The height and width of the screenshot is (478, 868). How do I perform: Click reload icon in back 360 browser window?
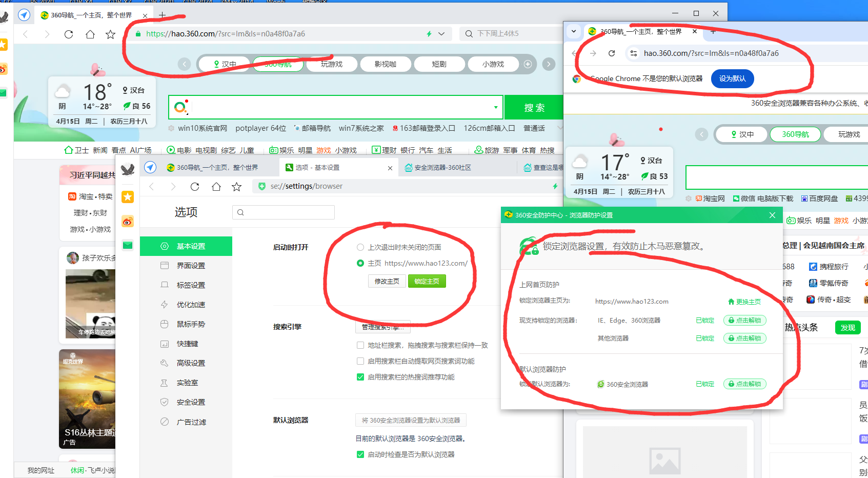(x=69, y=34)
